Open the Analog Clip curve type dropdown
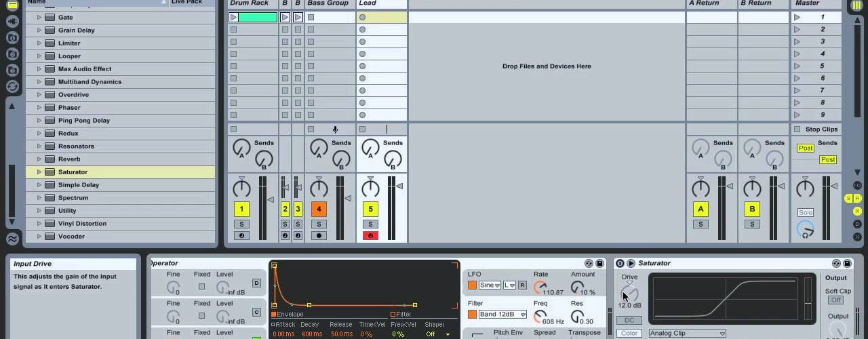This screenshot has height=339, width=868. point(688,333)
